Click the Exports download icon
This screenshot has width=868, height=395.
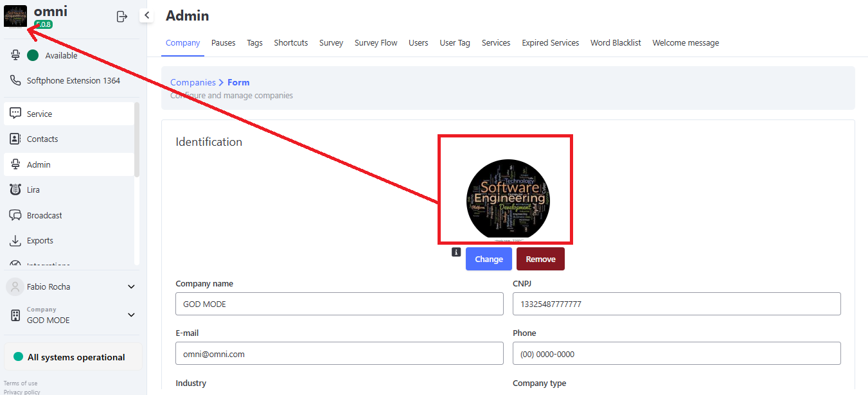pyautogui.click(x=16, y=240)
